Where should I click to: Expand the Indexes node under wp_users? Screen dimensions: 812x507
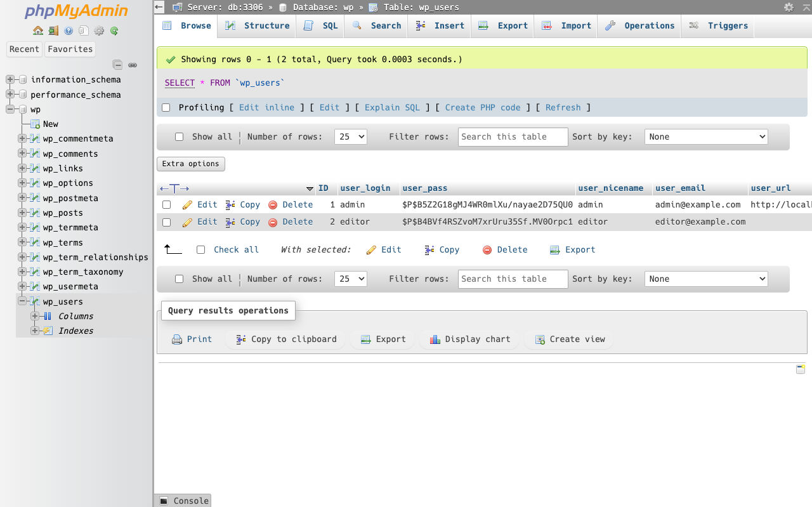35,331
